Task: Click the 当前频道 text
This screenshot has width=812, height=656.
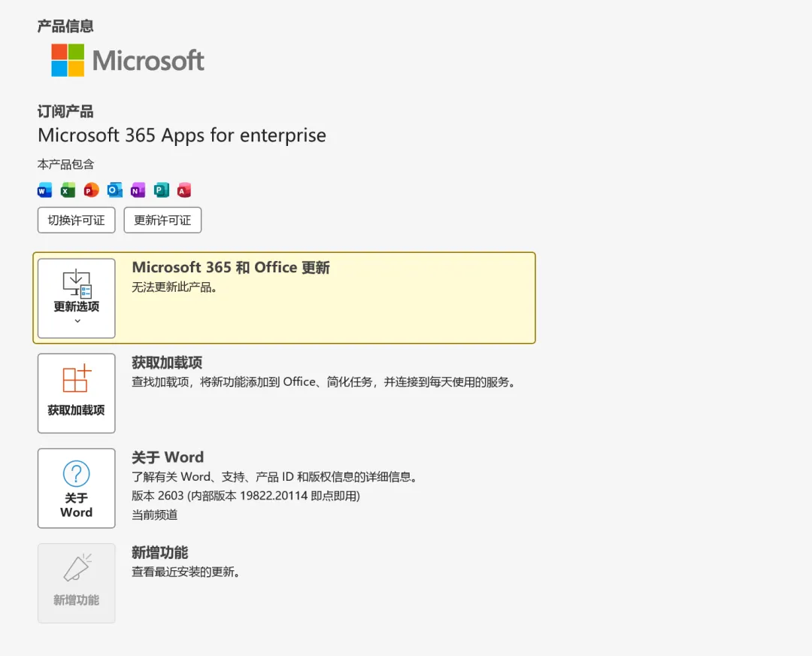Action: 155,515
